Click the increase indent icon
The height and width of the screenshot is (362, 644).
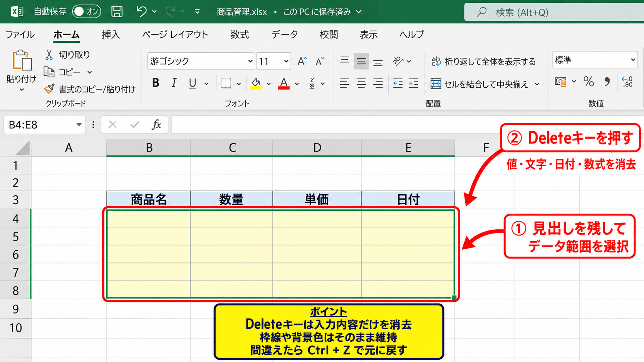point(414,83)
